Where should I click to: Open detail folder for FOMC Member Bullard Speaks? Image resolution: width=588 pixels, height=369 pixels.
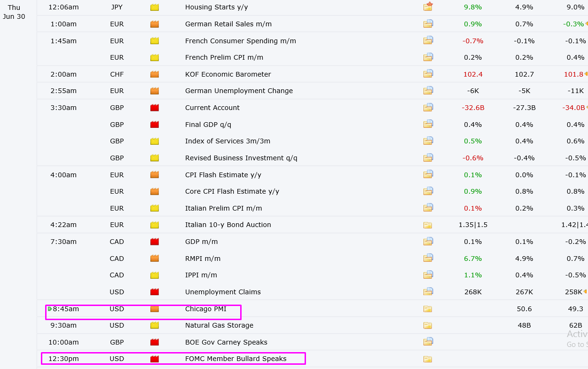(428, 359)
